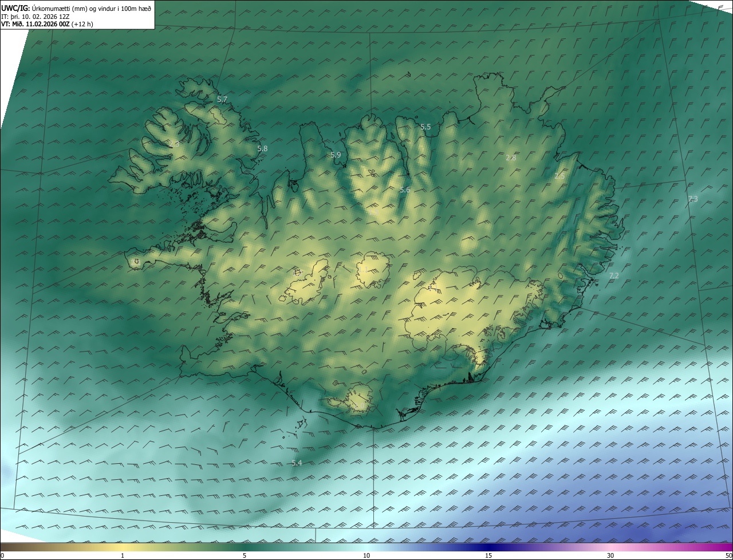Image resolution: width=733 pixels, height=560 pixels.
Task: Click the 5.5 value on the map
Action: tap(425, 127)
